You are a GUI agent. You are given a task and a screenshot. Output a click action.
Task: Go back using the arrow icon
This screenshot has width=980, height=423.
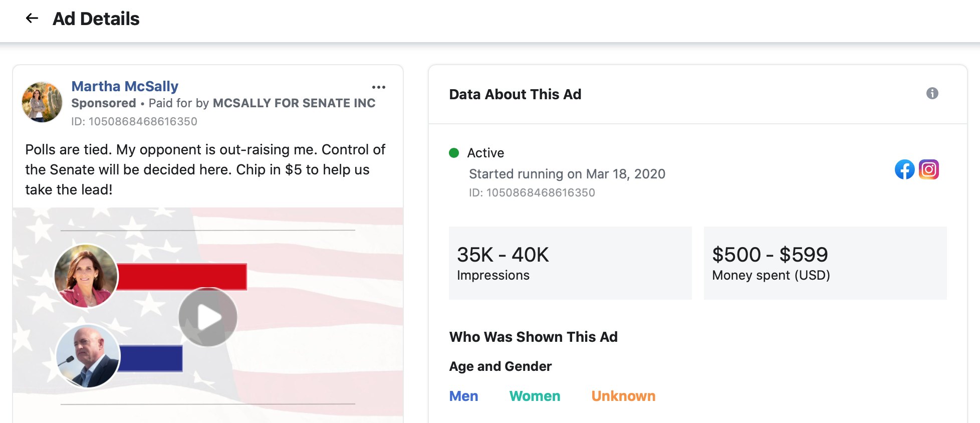[32, 19]
